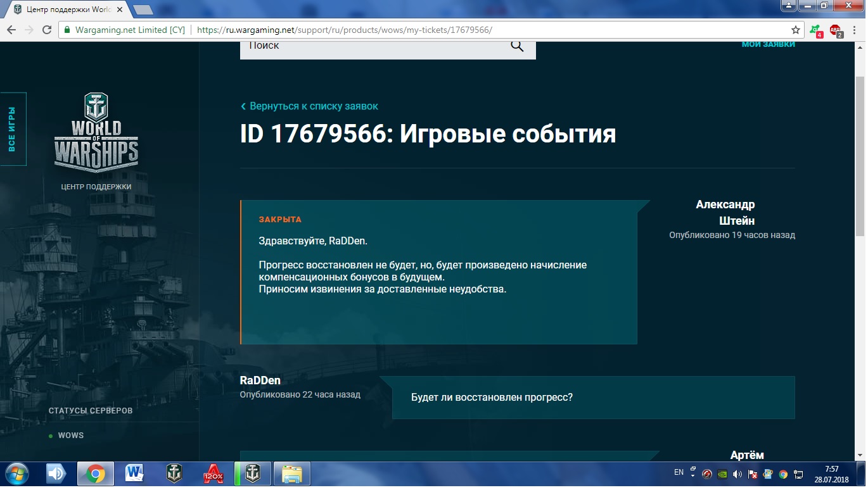The image size is (868, 490).
Task: Select the Центр поддержки World tab
Action: [68, 9]
